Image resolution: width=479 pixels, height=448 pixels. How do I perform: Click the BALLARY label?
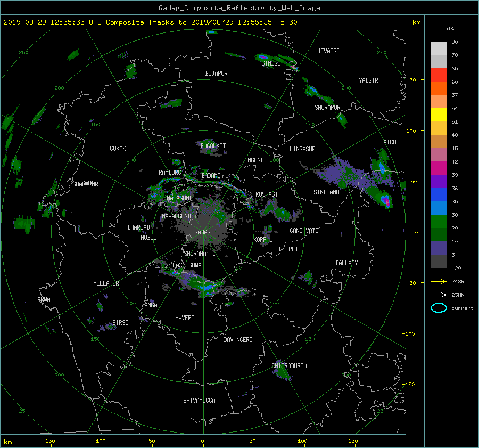click(346, 263)
